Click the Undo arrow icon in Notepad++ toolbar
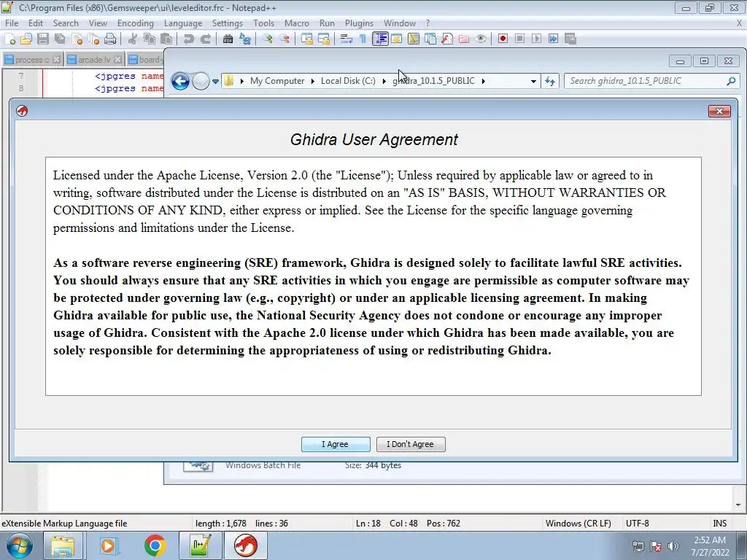The width and height of the screenshot is (747, 560). pyautogui.click(x=189, y=39)
